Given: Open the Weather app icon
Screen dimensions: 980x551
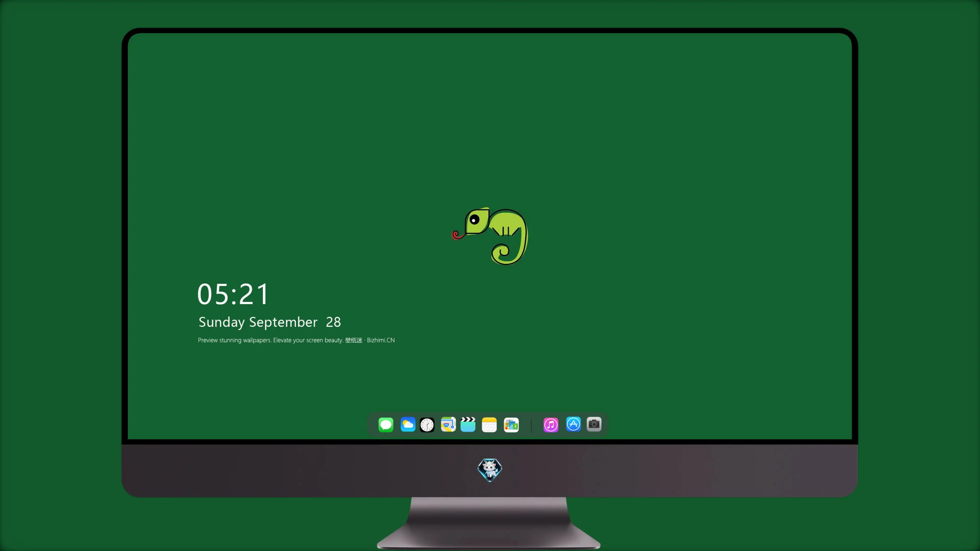Looking at the screenshot, I should (x=408, y=425).
